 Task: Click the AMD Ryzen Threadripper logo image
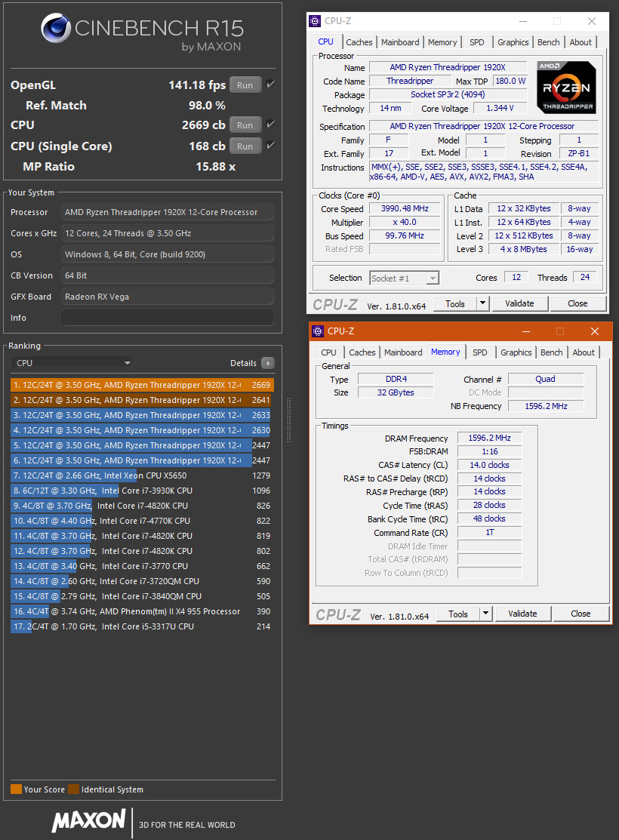[566, 88]
